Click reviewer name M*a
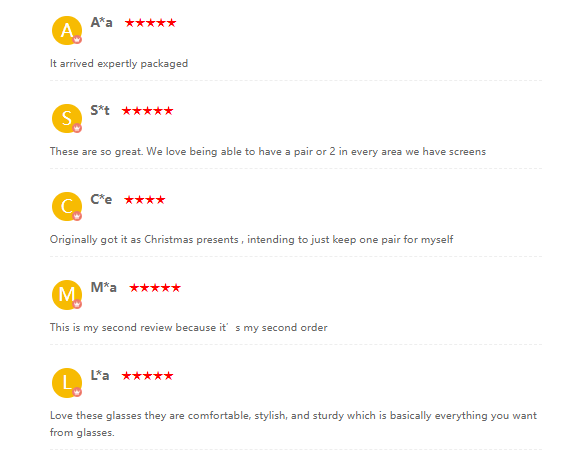The width and height of the screenshot is (577, 463). tap(104, 287)
